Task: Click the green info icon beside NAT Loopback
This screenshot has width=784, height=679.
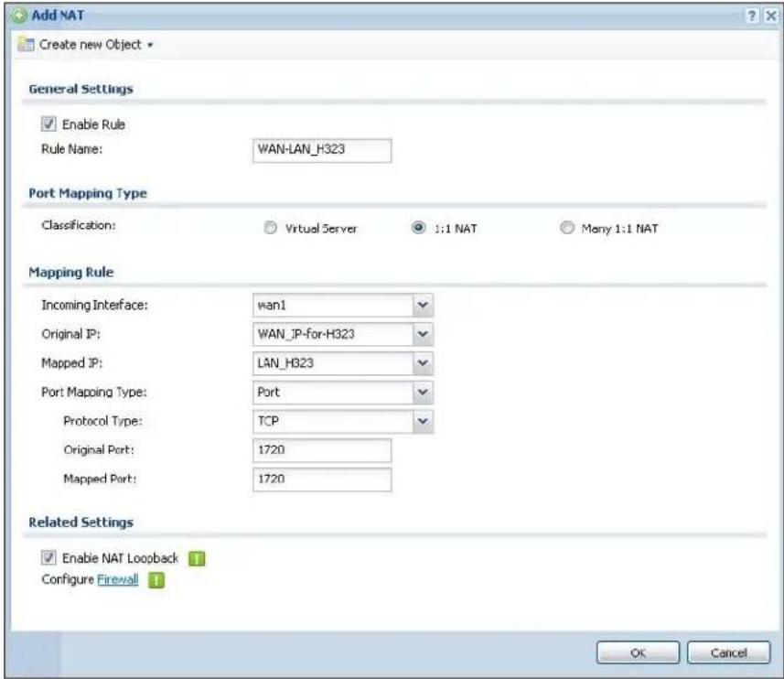Action: tap(197, 558)
